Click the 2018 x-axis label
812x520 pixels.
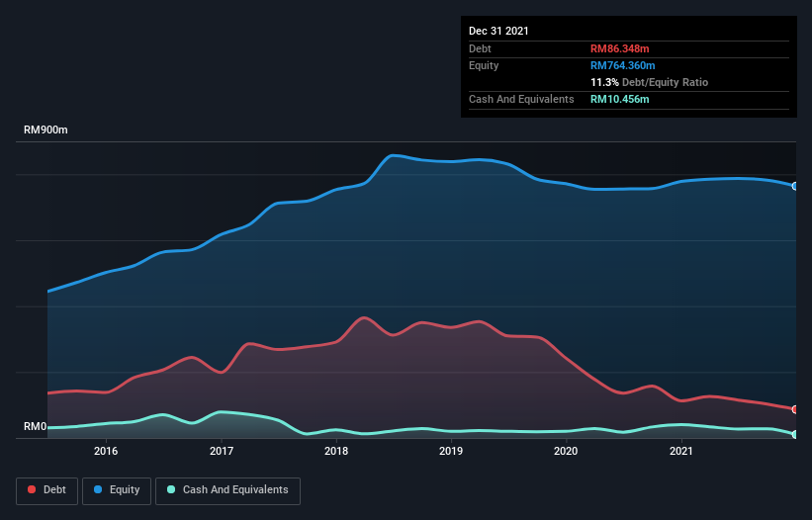[336, 451]
